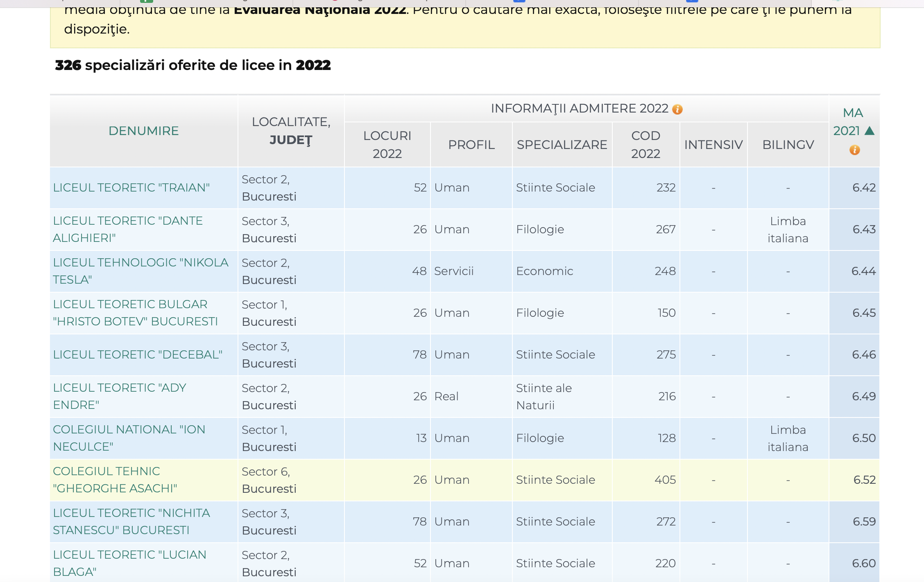This screenshot has height=582, width=924.
Task: Click ascending sort arrow beside MA 2021
Action: tap(870, 131)
